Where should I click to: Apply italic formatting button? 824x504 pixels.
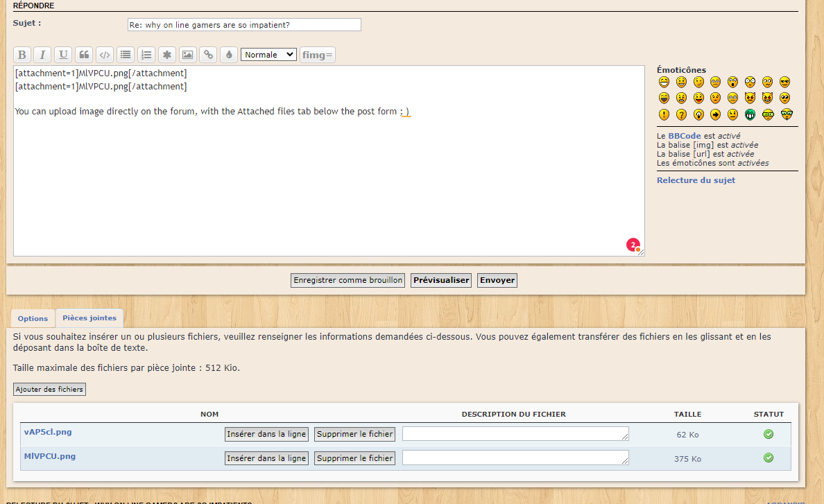tap(42, 55)
